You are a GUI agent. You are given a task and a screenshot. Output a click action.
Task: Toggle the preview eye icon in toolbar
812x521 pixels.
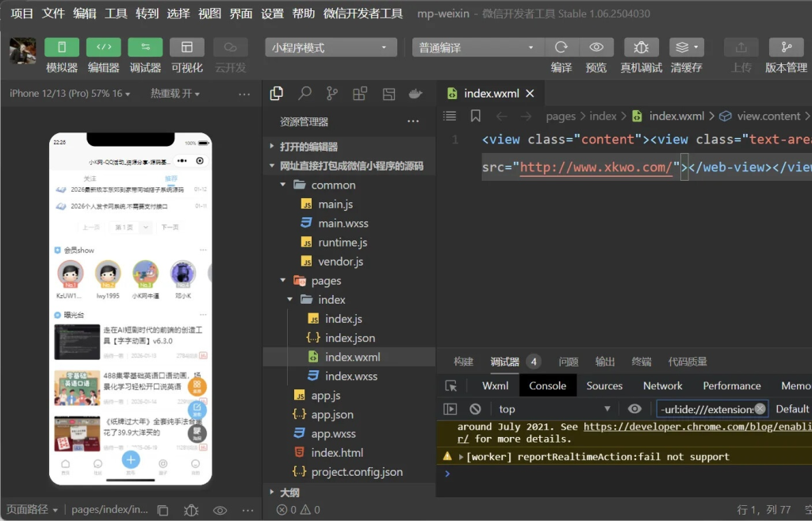[596, 48]
